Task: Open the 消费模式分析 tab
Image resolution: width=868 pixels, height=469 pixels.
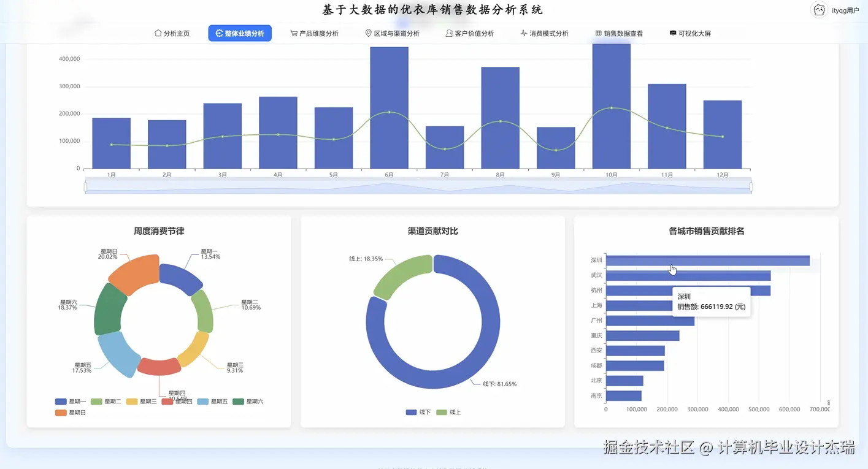Action: point(544,33)
